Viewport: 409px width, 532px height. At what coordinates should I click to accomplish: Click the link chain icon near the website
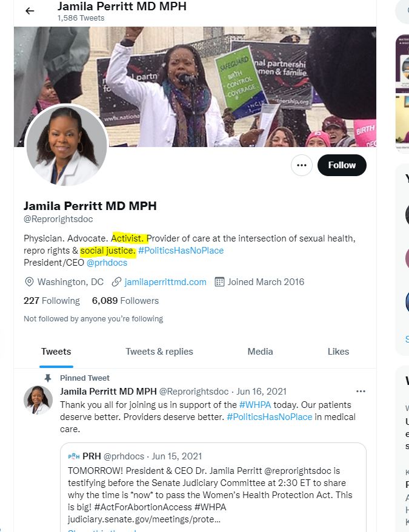[x=116, y=282]
